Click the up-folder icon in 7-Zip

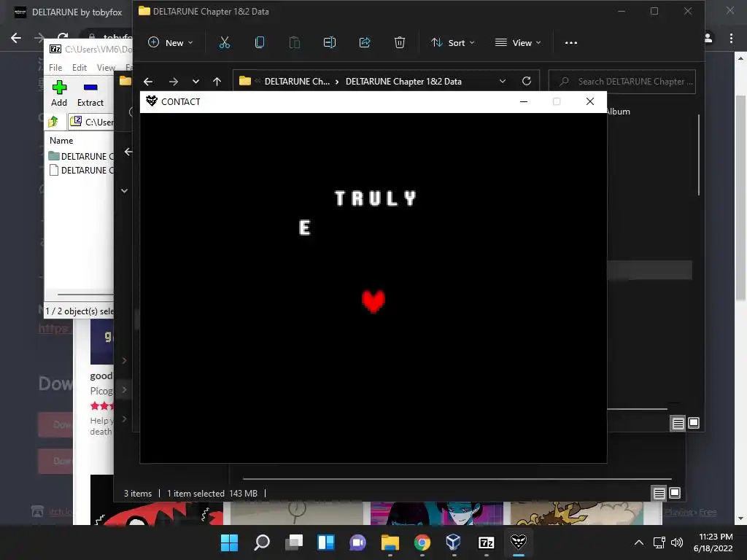(x=53, y=122)
